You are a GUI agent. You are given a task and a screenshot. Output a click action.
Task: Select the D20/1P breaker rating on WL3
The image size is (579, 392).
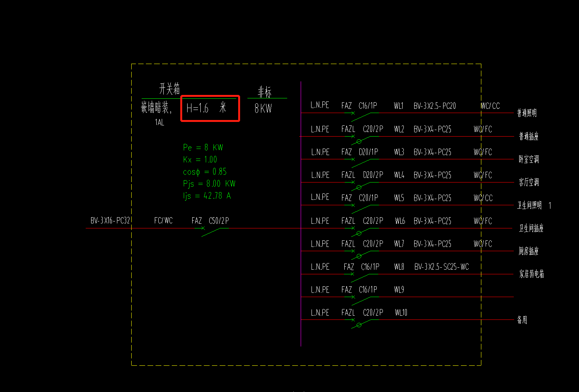(368, 152)
